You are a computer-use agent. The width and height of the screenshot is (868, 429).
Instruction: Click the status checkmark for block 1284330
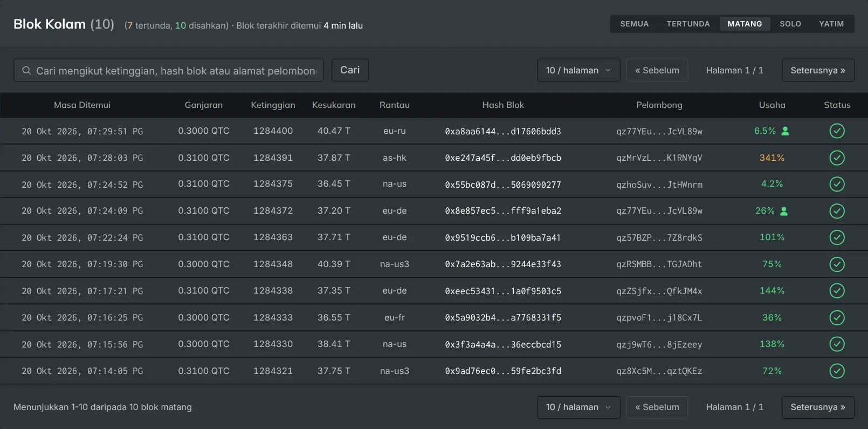pyautogui.click(x=837, y=344)
